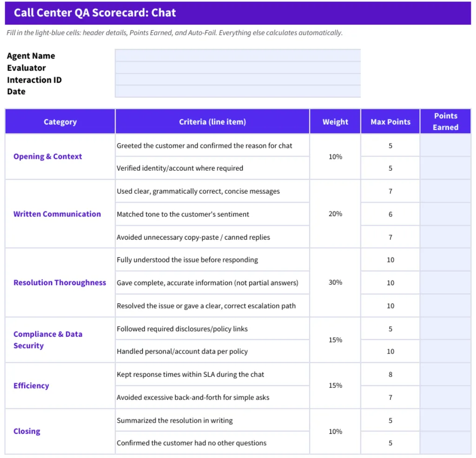Select the Opening & Context category cell
Screen dimensions: 476x458
[60, 157]
